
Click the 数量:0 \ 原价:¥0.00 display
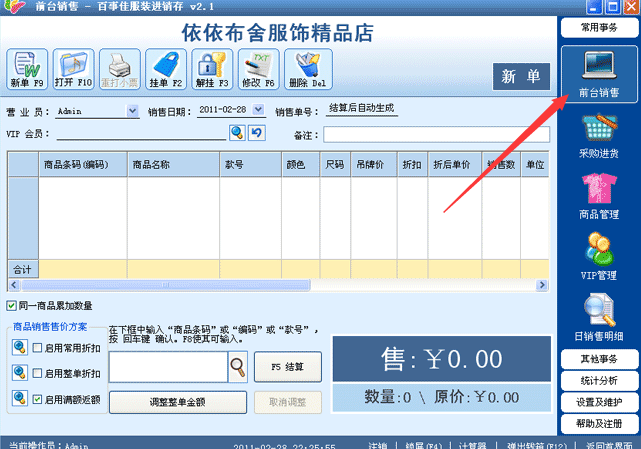442,397
